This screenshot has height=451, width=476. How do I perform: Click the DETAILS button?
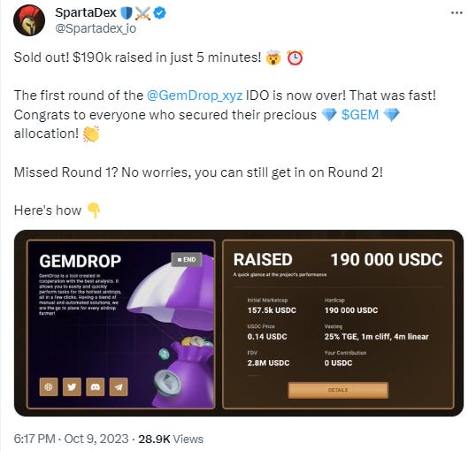coord(338,390)
